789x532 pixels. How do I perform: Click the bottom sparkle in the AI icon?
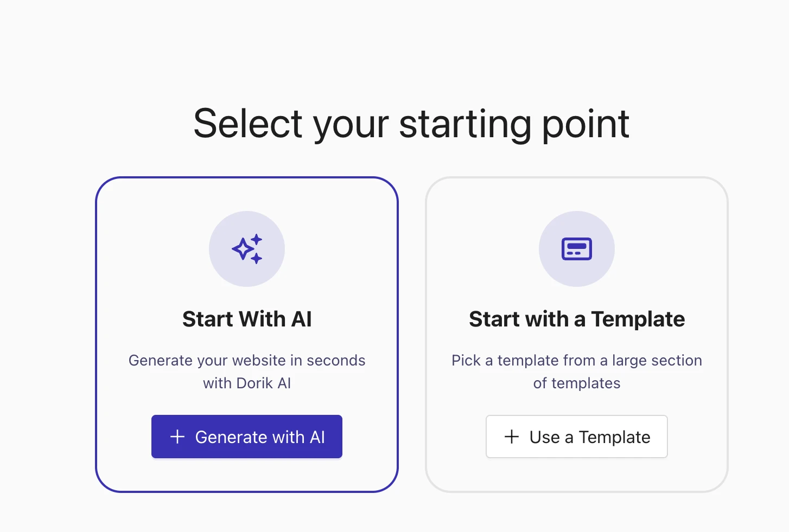(256, 259)
